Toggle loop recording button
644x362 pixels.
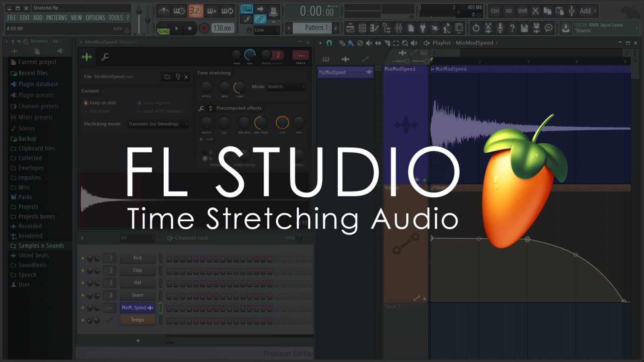(x=227, y=11)
